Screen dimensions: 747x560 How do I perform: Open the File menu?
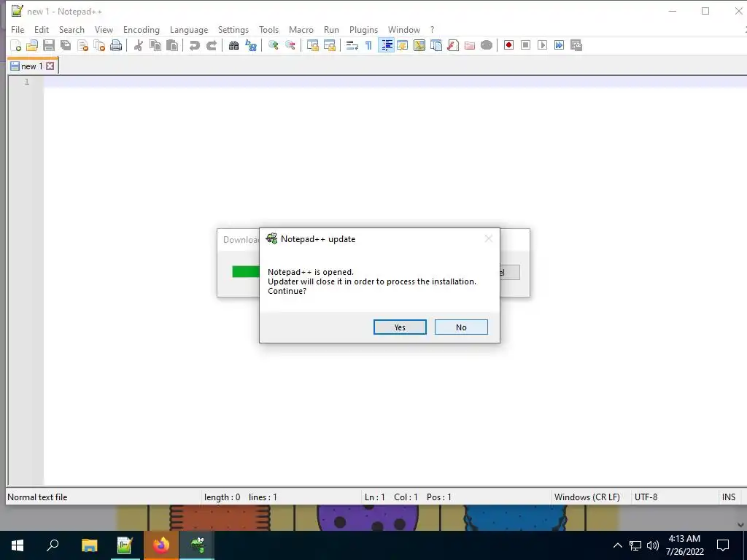[18, 29]
